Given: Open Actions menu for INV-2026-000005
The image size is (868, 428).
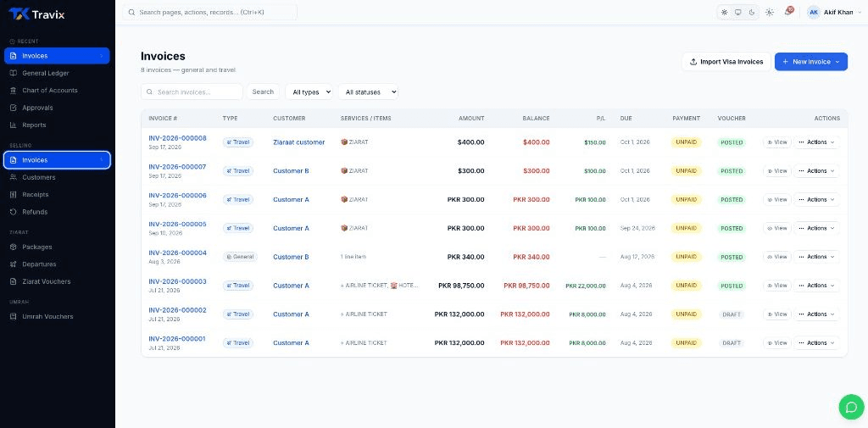Looking at the screenshot, I should [x=816, y=228].
